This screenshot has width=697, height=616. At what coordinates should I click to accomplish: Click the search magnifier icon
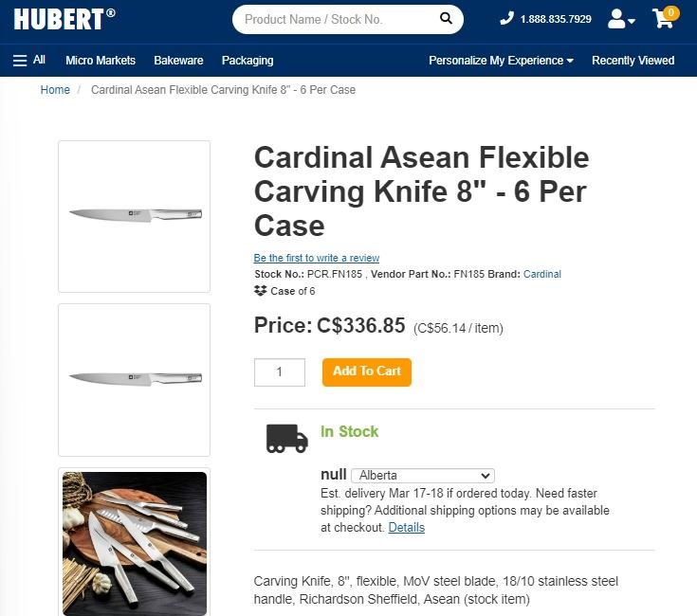coord(446,19)
